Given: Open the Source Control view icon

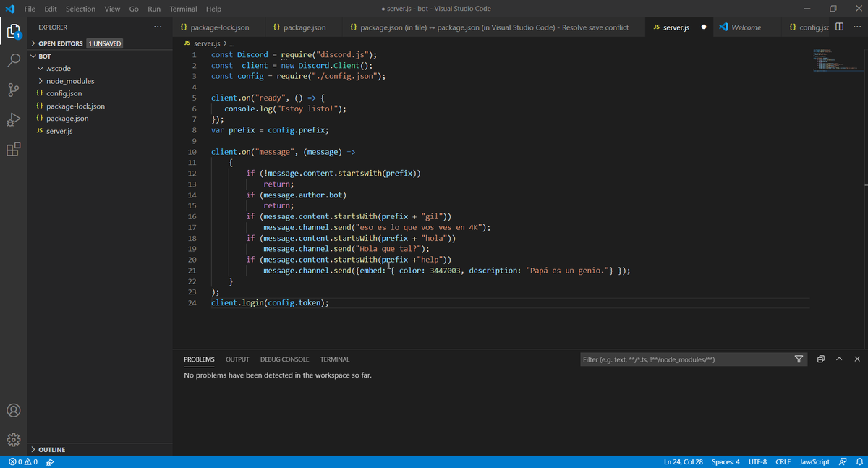Looking at the screenshot, I should pos(14,90).
